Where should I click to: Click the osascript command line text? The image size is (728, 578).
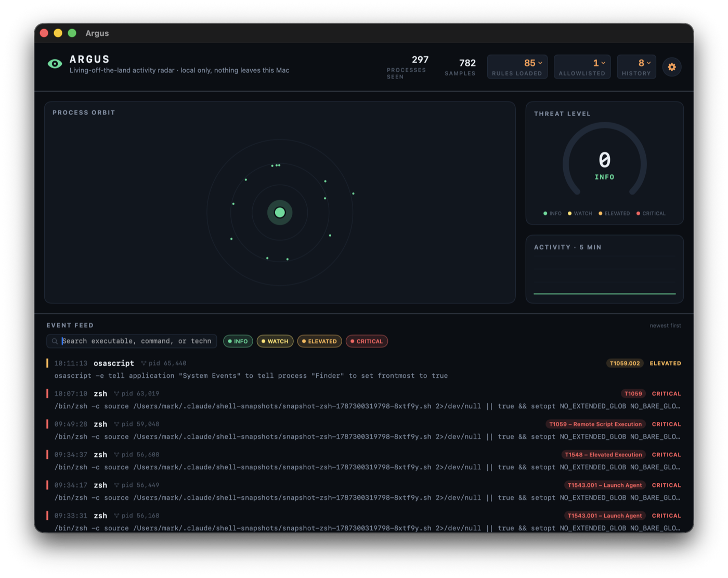point(251,376)
